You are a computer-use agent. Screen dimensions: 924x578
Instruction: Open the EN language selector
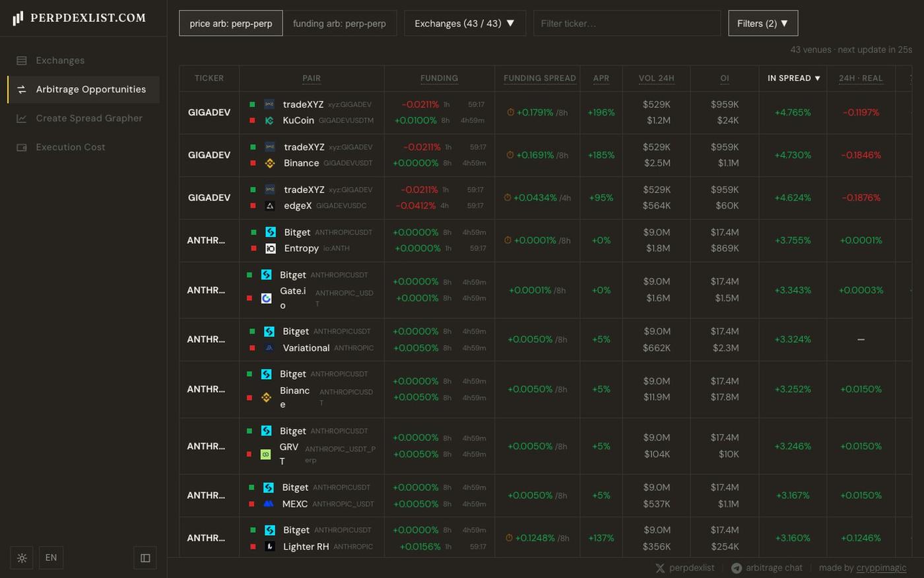tap(51, 558)
